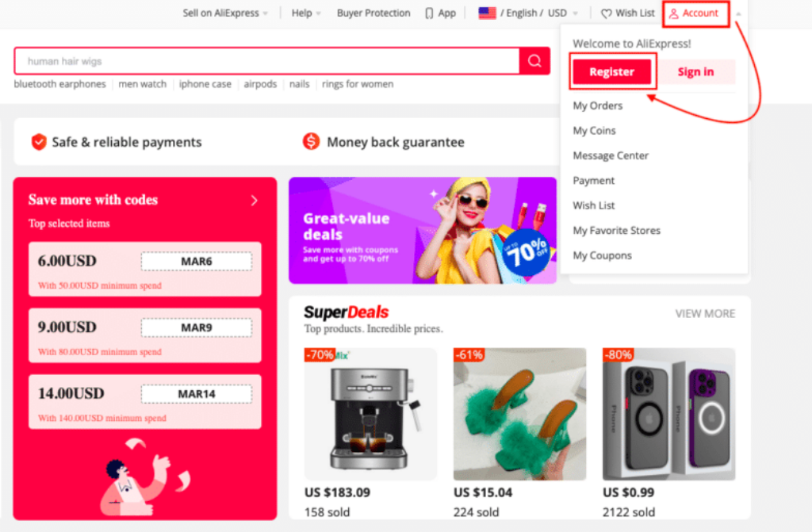Expand the Help dropdown menu

tap(319, 13)
